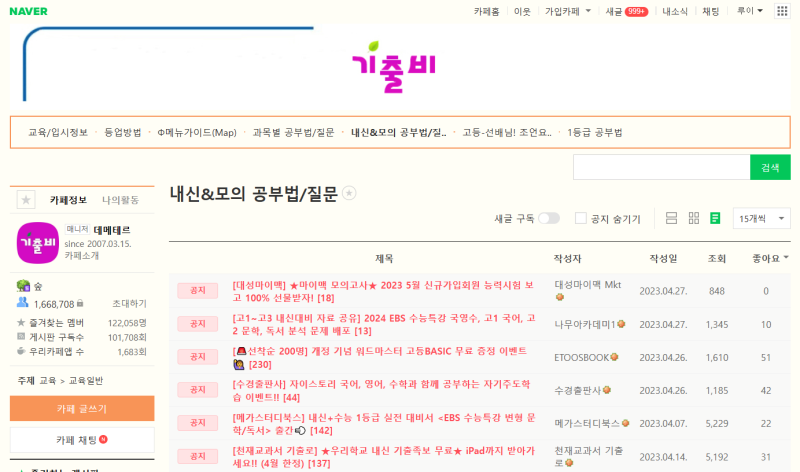800x472 pixels.
Task: Click manager name 데메테르
Action: 112,230
